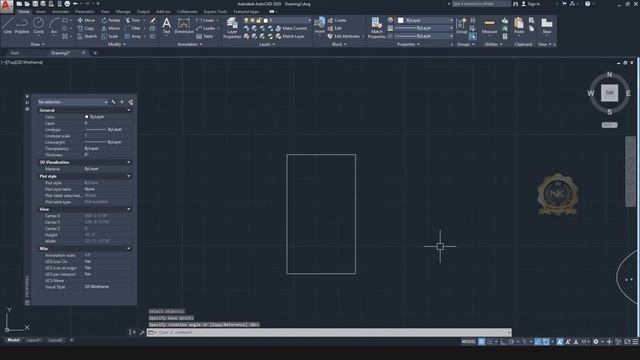Image resolution: width=640 pixels, height=360 pixels.
Task: Open the object color ByLayer dropdown
Action: pyautogui.click(x=425, y=20)
